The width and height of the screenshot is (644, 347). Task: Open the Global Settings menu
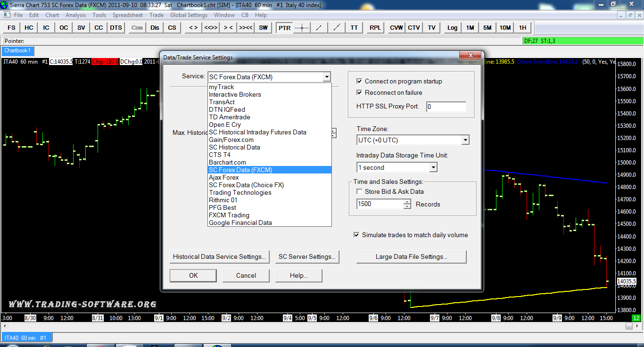coord(189,15)
